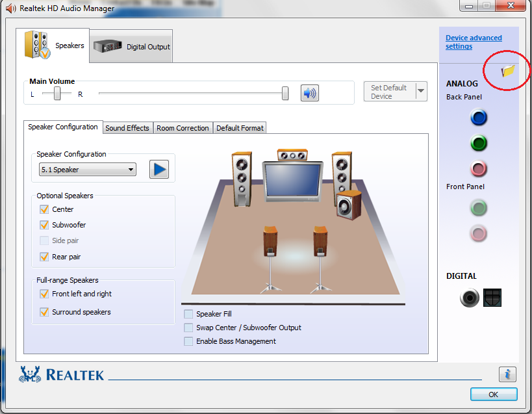
Task: Select the green Line Out back panel jack
Action: 478,144
